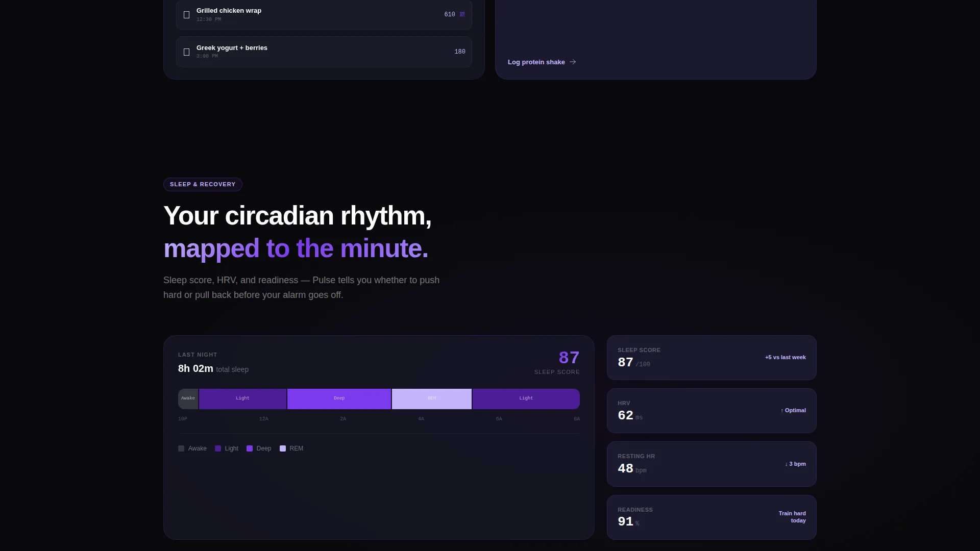980x551 pixels.
Task: Select the Deep sleep segment
Action: [x=339, y=399]
